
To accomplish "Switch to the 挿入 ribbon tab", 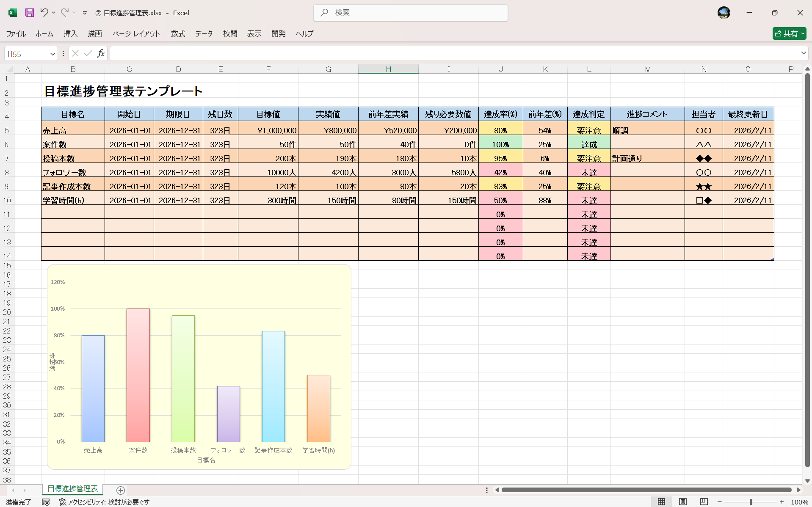I will pyautogui.click(x=70, y=33).
